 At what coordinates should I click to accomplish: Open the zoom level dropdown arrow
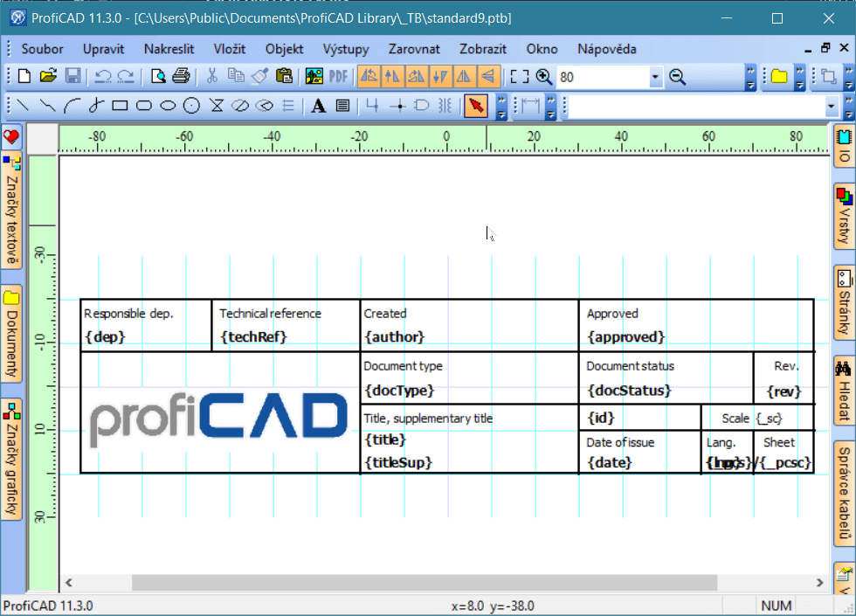click(x=655, y=77)
